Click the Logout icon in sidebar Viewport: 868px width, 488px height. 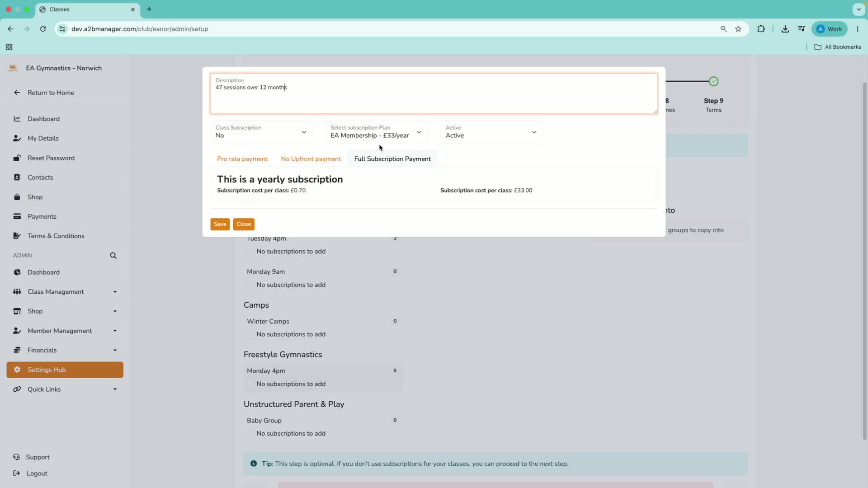[x=17, y=473]
